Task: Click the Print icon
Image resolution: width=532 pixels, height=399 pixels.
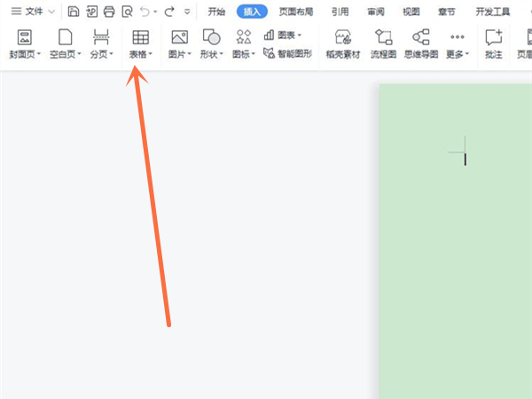Action: coord(109,12)
